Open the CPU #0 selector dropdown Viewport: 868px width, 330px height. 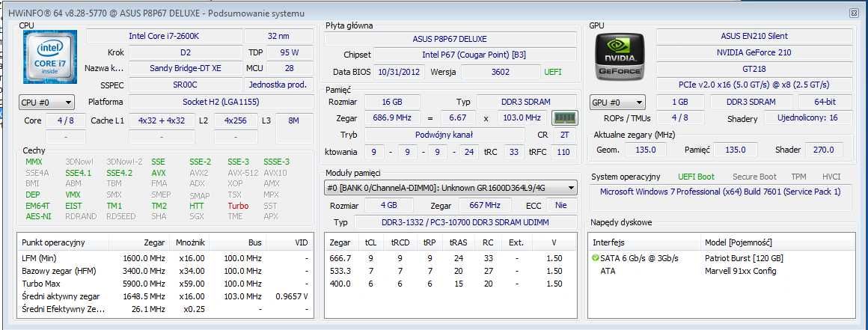[x=46, y=103]
